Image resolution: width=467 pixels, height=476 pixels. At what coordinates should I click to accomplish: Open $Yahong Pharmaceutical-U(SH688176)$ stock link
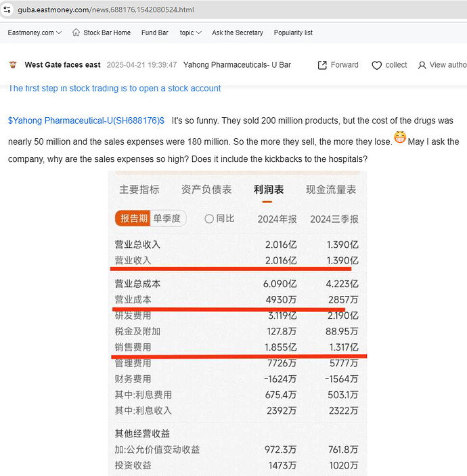[x=86, y=121]
